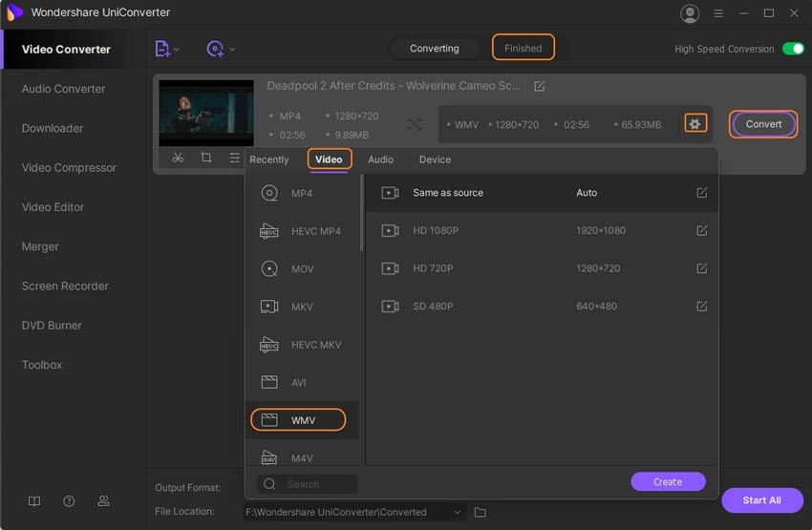Click the video thumbnail preview
Image resolution: width=812 pixels, height=530 pixels.
206,113
